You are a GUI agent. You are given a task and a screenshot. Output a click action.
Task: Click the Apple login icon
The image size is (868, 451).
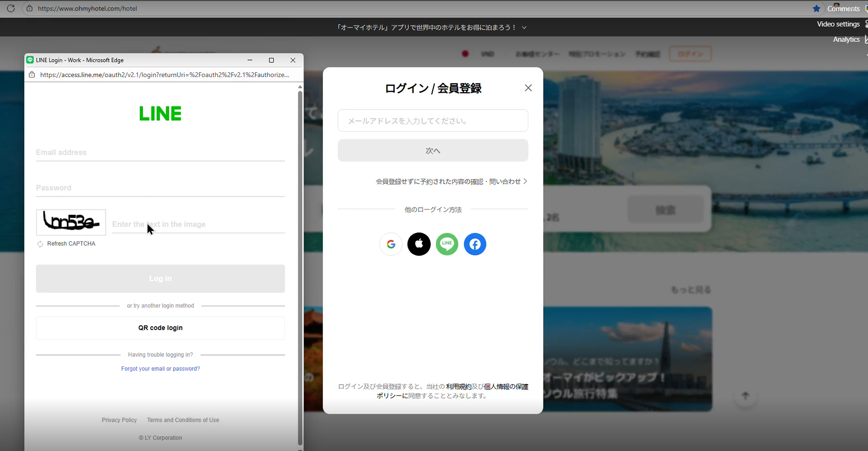tap(419, 244)
